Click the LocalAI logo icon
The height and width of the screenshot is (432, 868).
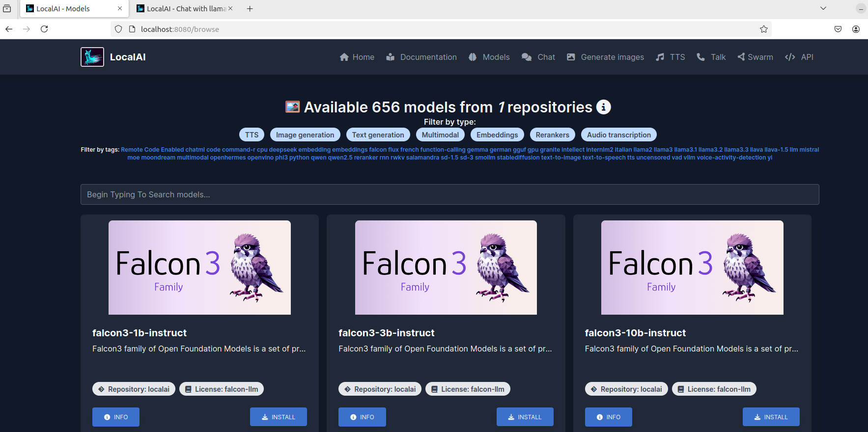[92, 57]
